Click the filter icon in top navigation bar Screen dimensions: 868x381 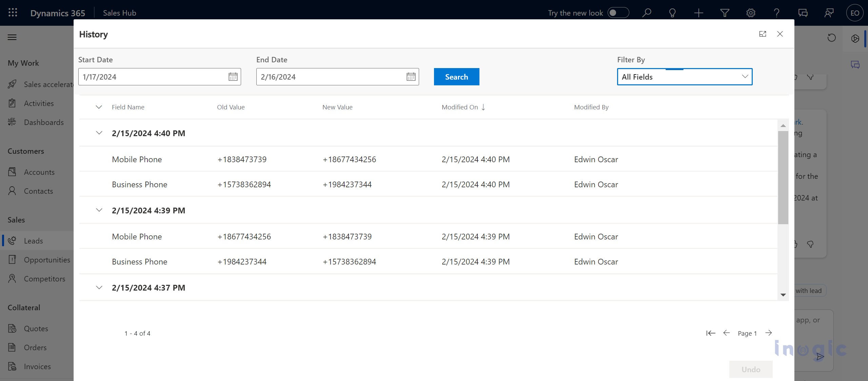[725, 12]
